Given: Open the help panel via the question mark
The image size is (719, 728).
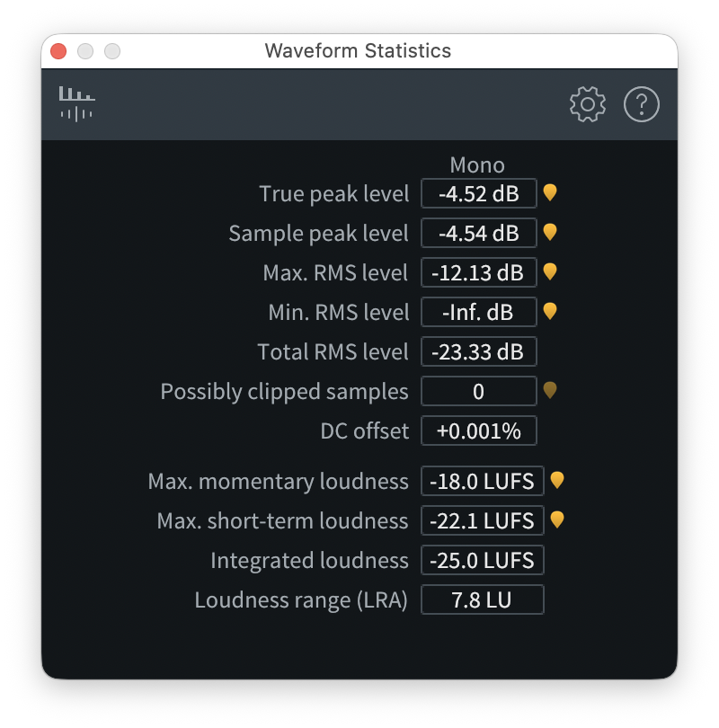Looking at the screenshot, I should tap(642, 104).
